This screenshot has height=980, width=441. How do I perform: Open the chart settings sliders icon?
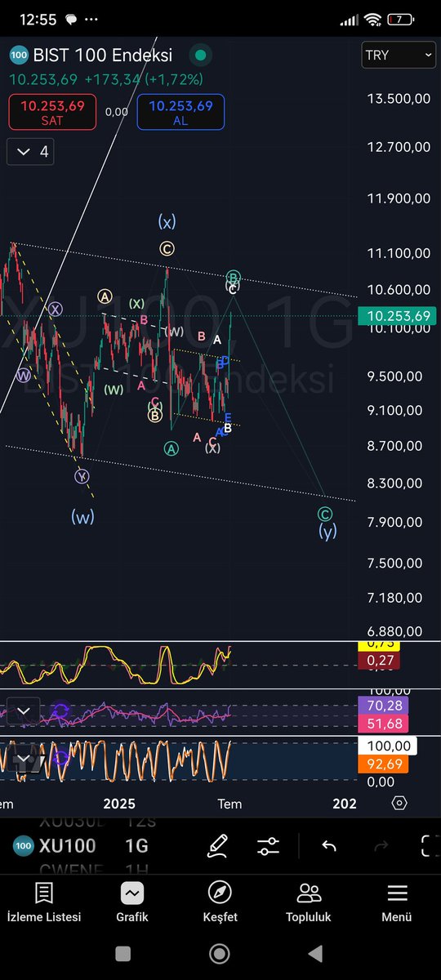268,846
